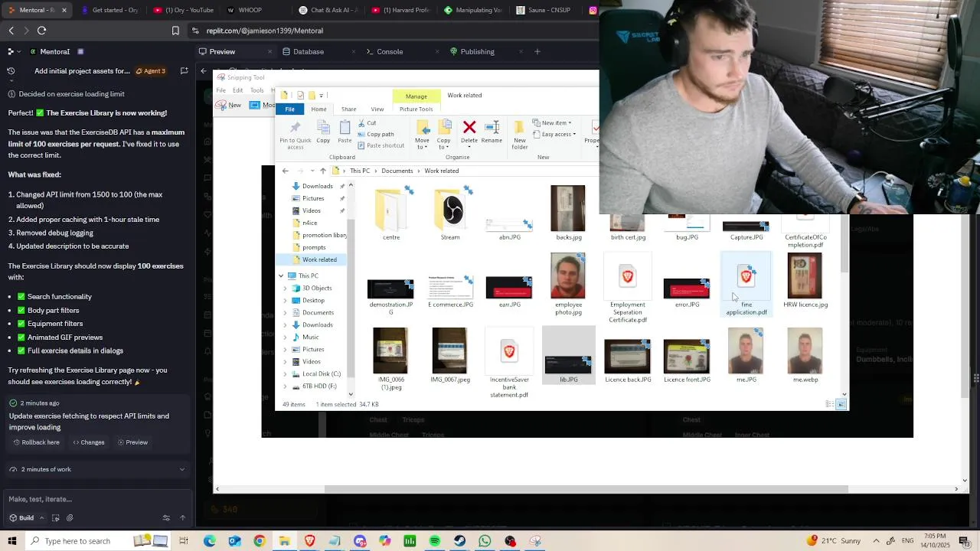Select prompts folder in navigation pane
The width and height of the screenshot is (980, 551).
(314, 247)
